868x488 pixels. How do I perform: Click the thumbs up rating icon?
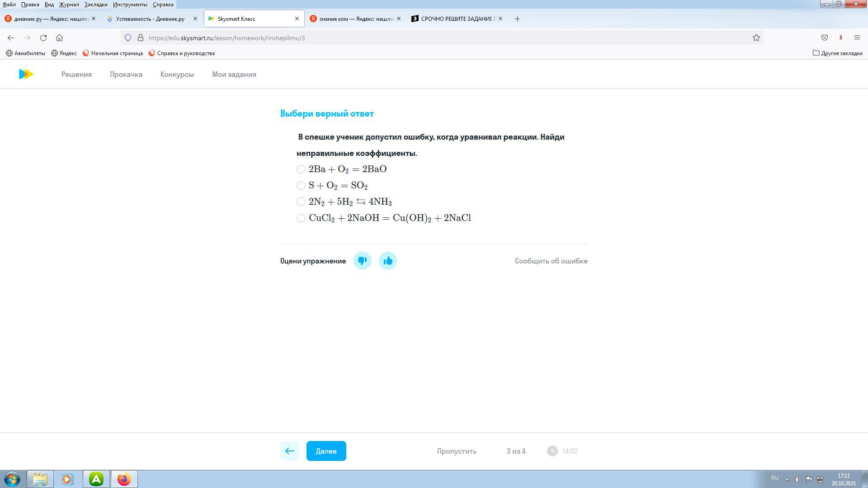tap(387, 261)
